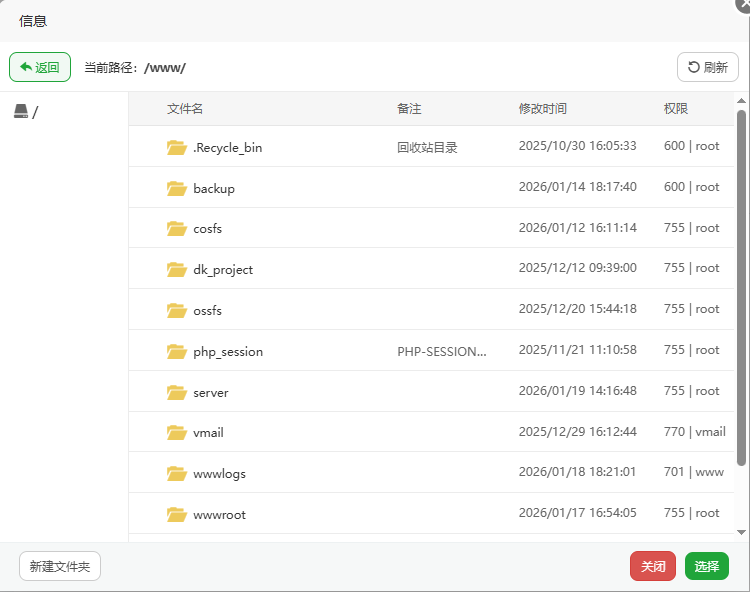Click backup's modified time 2026/01/14 18:17:40

(x=577, y=187)
